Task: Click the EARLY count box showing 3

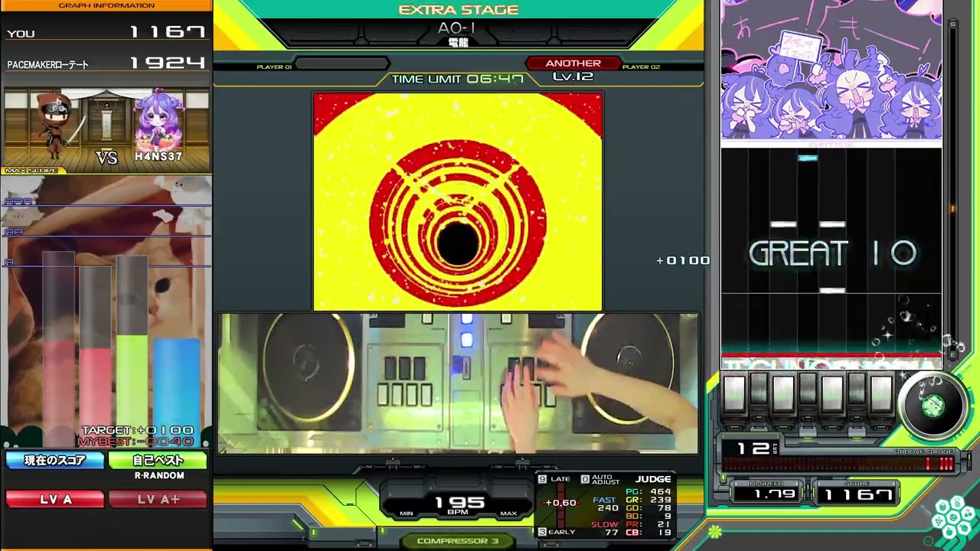Action: (542, 532)
